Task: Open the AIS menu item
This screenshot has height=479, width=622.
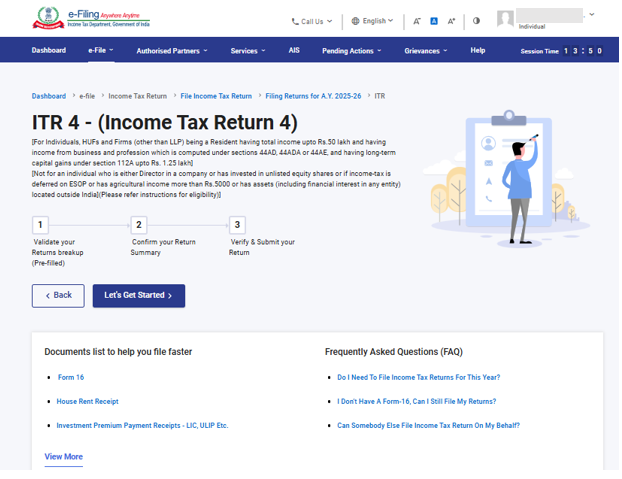Action: click(x=294, y=50)
